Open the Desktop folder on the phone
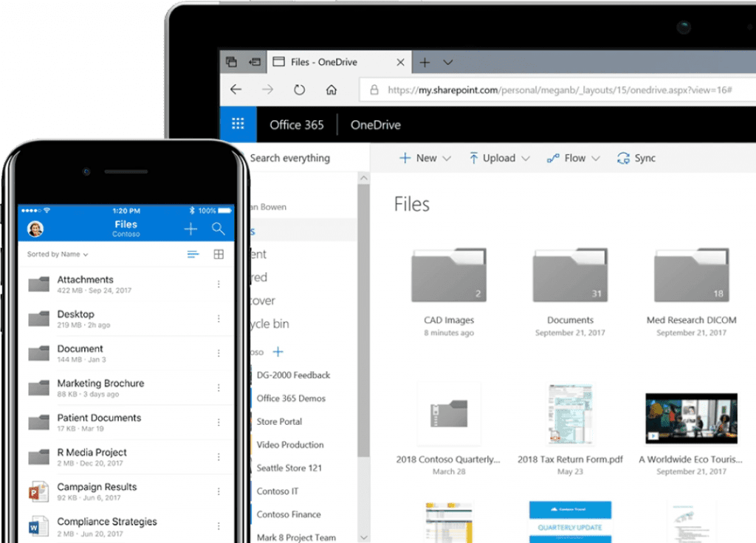 coord(126,319)
